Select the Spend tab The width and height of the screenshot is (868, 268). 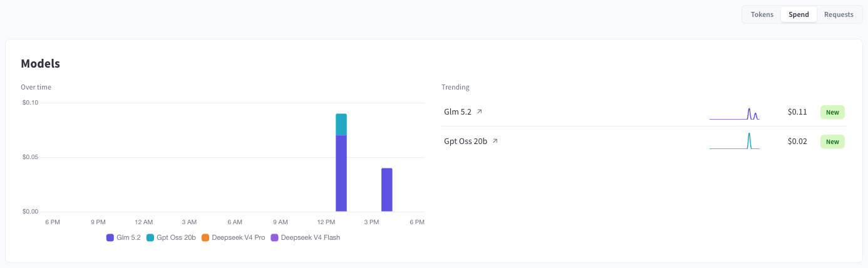pos(798,14)
